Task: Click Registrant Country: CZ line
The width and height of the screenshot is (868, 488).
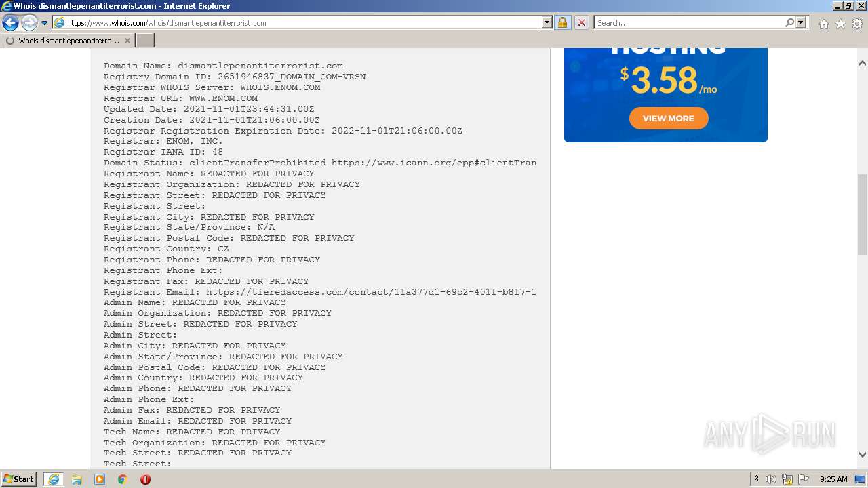Action: [166, 249]
